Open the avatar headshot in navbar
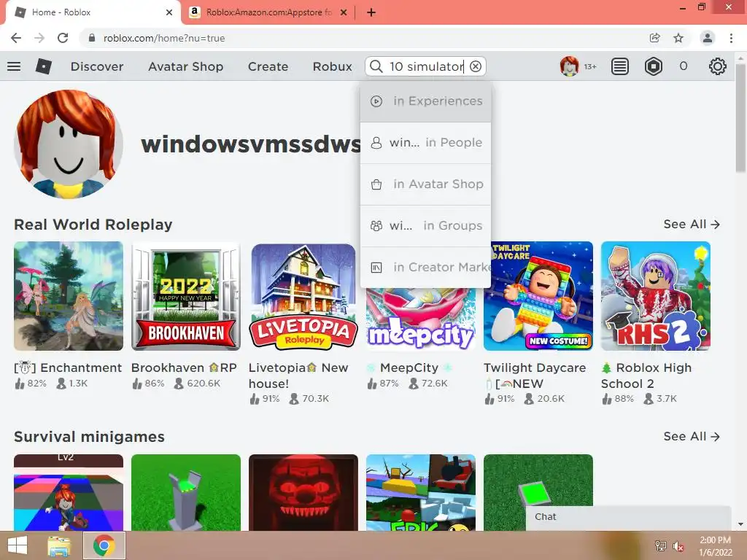 pyautogui.click(x=569, y=66)
